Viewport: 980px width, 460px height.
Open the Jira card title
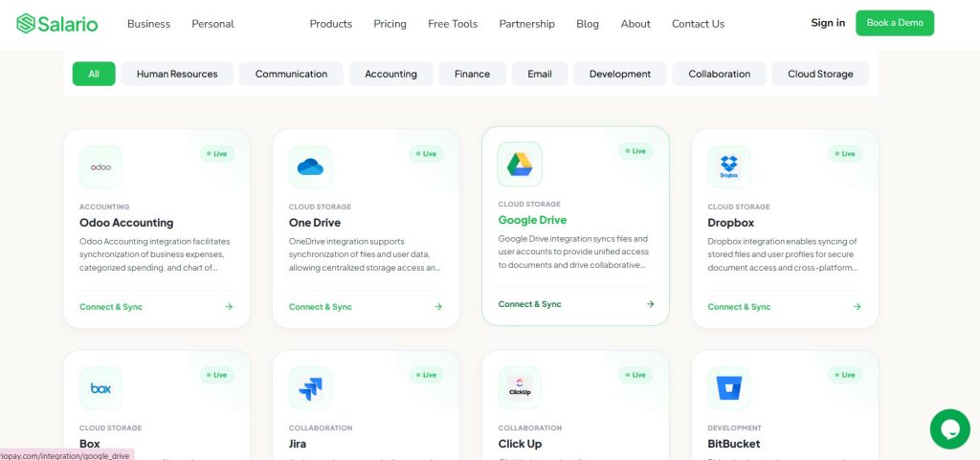pos(298,444)
